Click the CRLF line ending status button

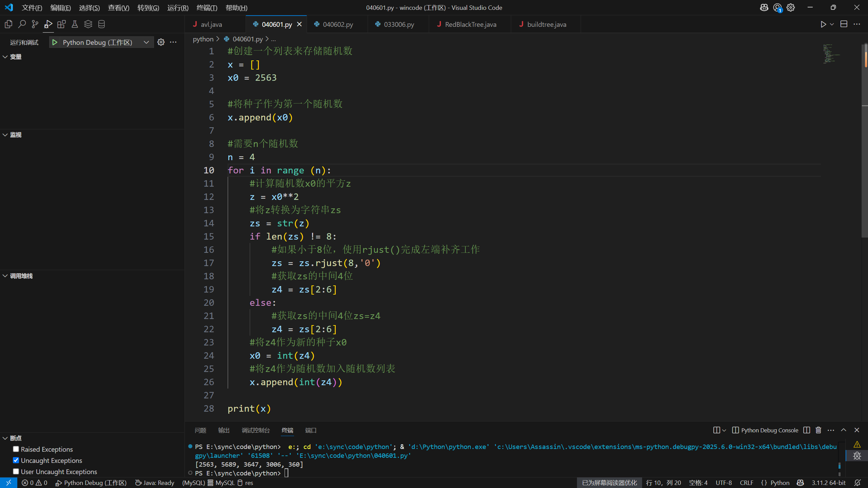(x=746, y=483)
